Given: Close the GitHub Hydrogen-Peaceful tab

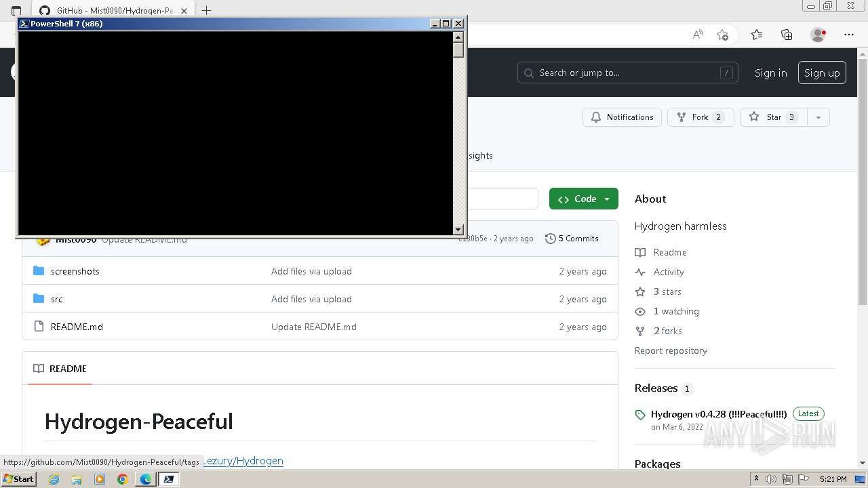Looking at the screenshot, I should point(184,11).
